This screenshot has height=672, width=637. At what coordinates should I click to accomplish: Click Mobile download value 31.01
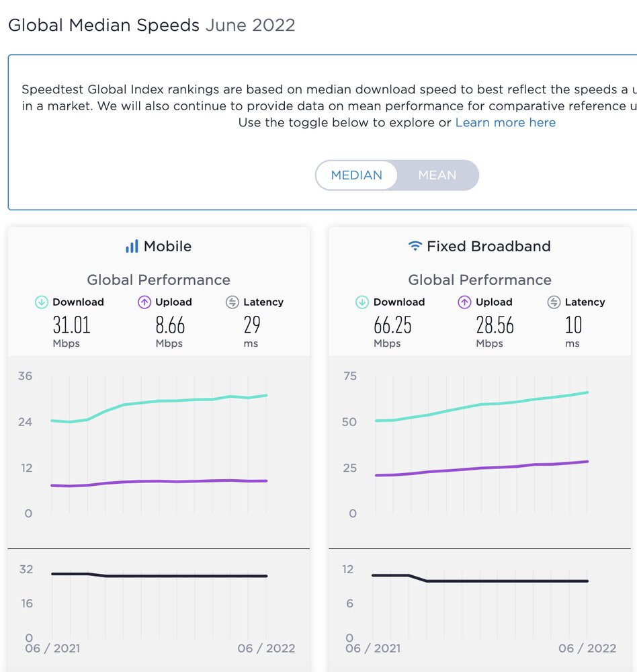click(x=71, y=326)
